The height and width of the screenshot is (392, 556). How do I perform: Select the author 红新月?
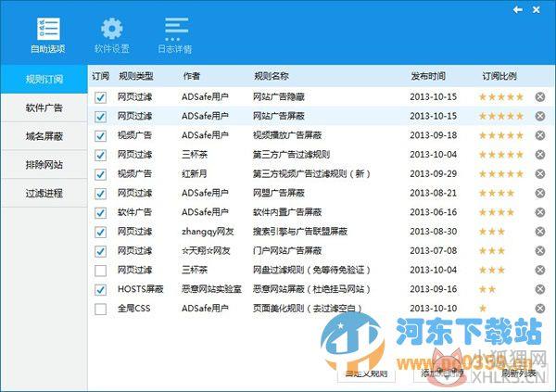coord(195,174)
